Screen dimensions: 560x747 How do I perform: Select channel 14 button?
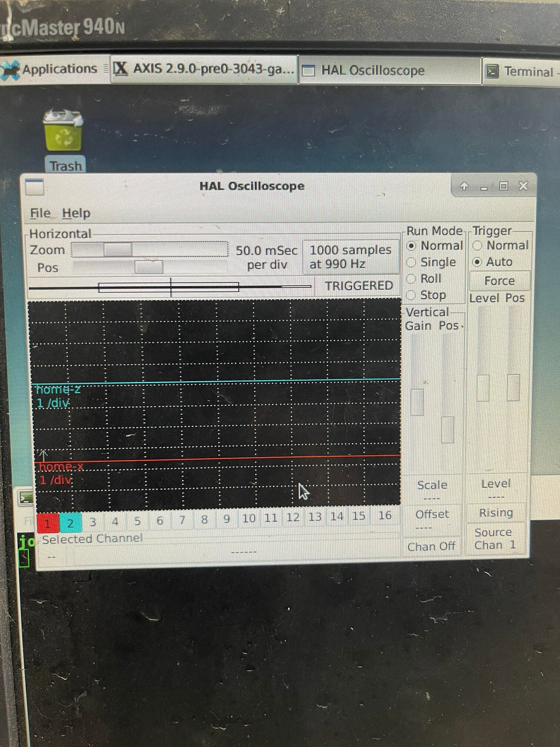337,516
